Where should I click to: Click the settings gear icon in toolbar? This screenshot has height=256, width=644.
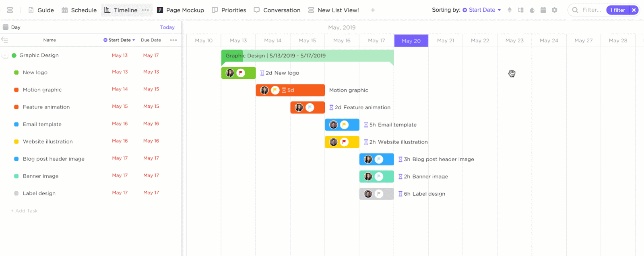point(555,10)
